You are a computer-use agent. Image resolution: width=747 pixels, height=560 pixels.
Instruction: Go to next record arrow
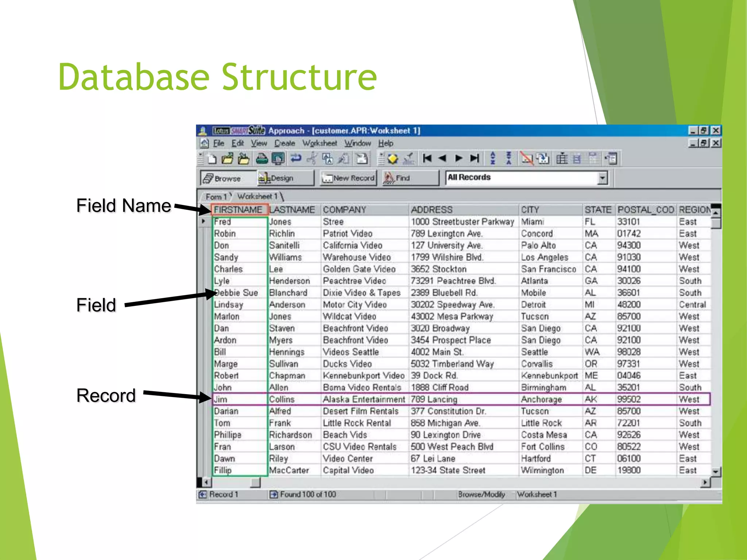[459, 158]
